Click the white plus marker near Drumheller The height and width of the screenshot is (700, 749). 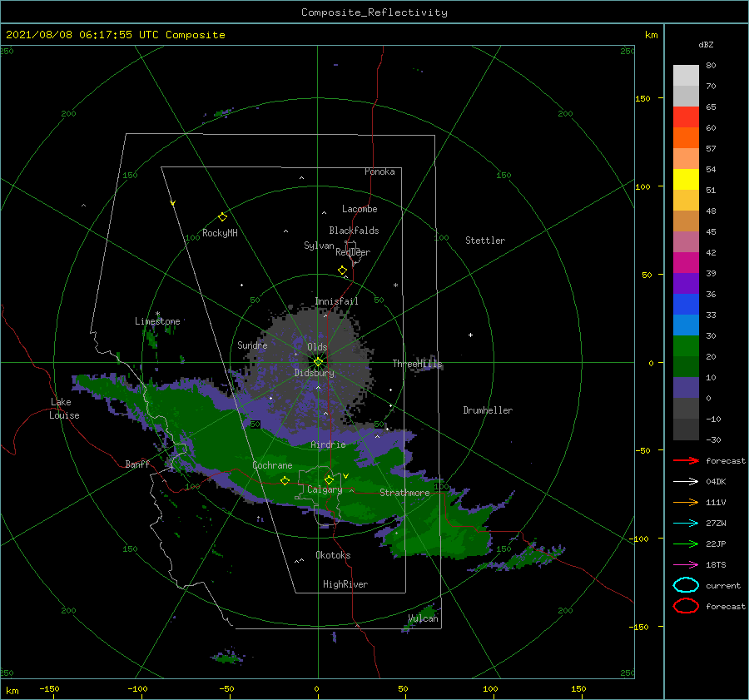point(470,335)
